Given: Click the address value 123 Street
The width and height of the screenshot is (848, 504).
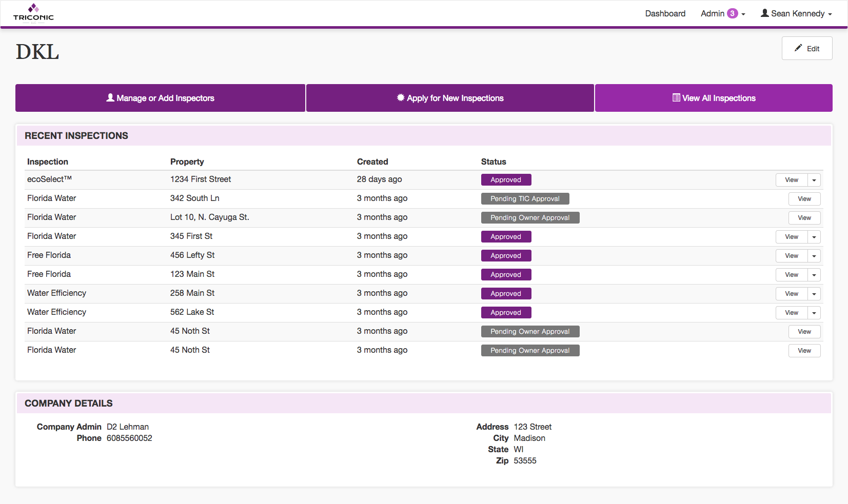Looking at the screenshot, I should pyautogui.click(x=533, y=427).
